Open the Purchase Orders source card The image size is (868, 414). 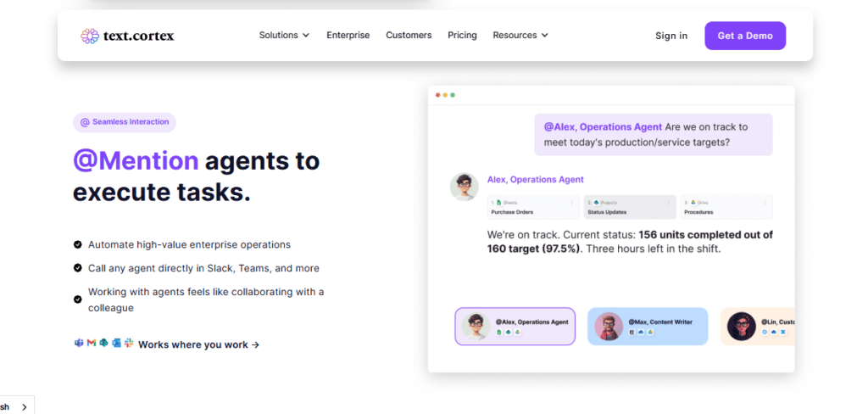(x=533, y=207)
